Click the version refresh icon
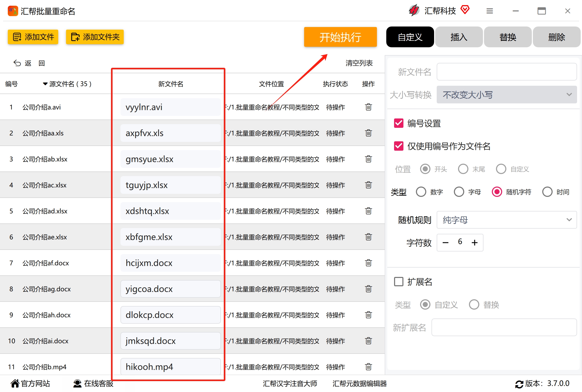This screenshot has height=392, width=582. pyautogui.click(x=519, y=384)
